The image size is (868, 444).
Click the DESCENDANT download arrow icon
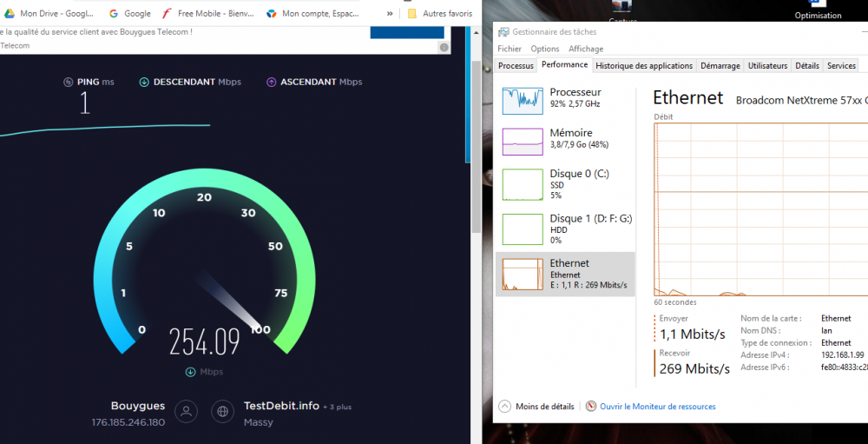(x=144, y=82)
